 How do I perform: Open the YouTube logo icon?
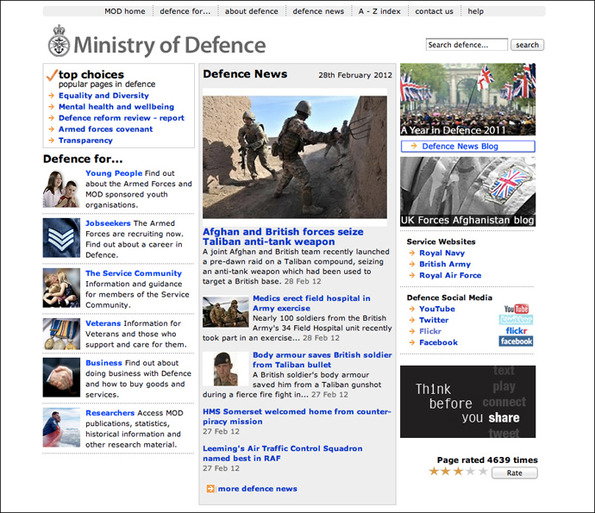point(516,309)
